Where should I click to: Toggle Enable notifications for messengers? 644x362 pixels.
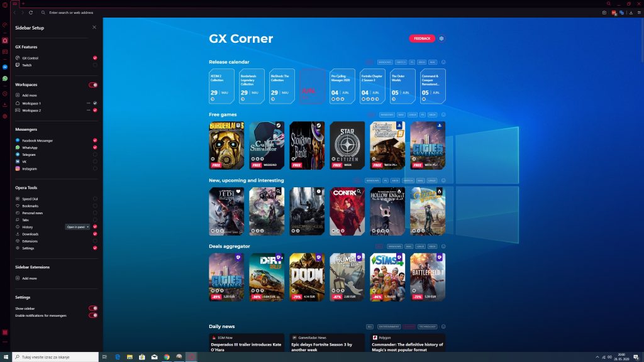tap(93, 315)
